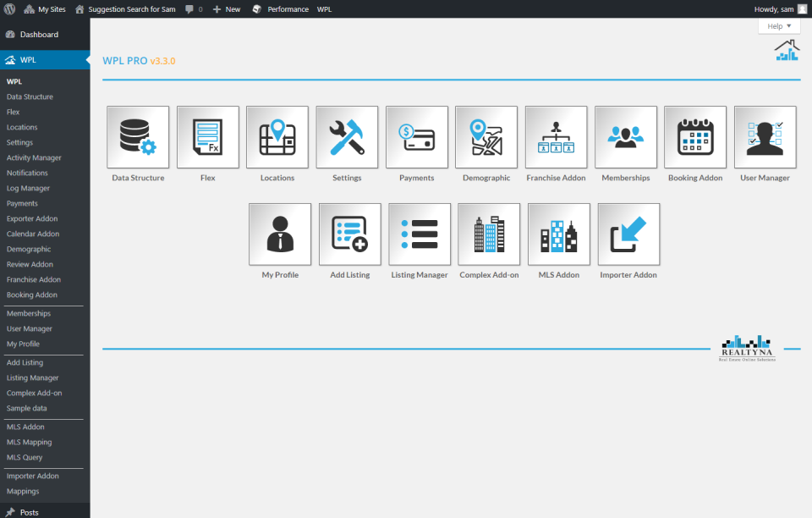The height and width of the screenshot is (518, 812).
Task: Expand the Help dropdown tab
Action: click(779, 26)
